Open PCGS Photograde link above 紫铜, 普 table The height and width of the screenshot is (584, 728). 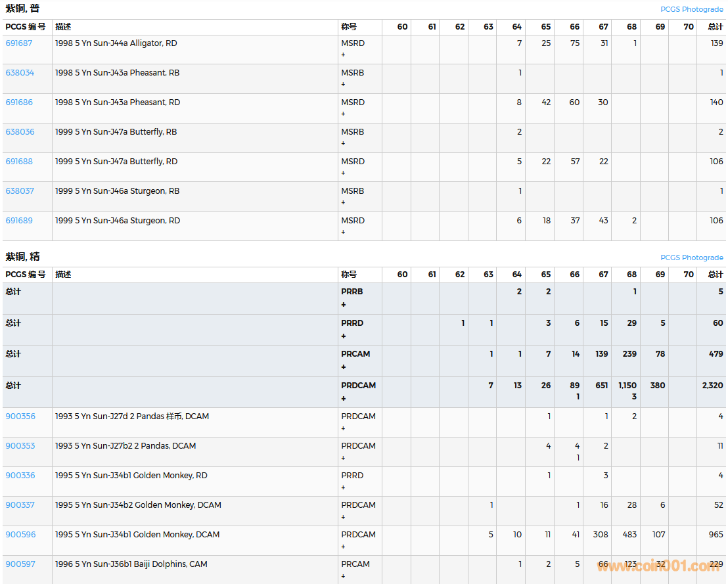(691, 10)
